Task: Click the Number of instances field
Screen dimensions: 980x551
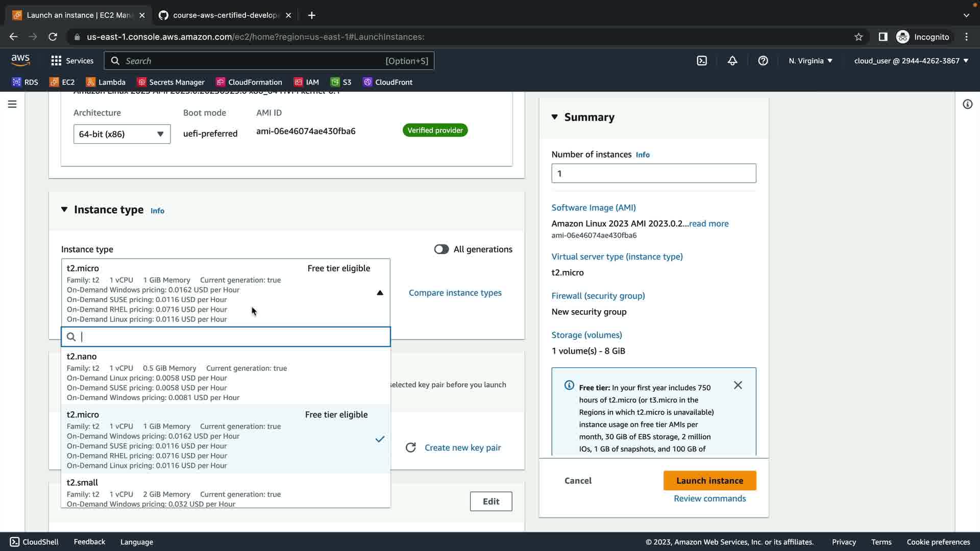Action: coord(653,173)
